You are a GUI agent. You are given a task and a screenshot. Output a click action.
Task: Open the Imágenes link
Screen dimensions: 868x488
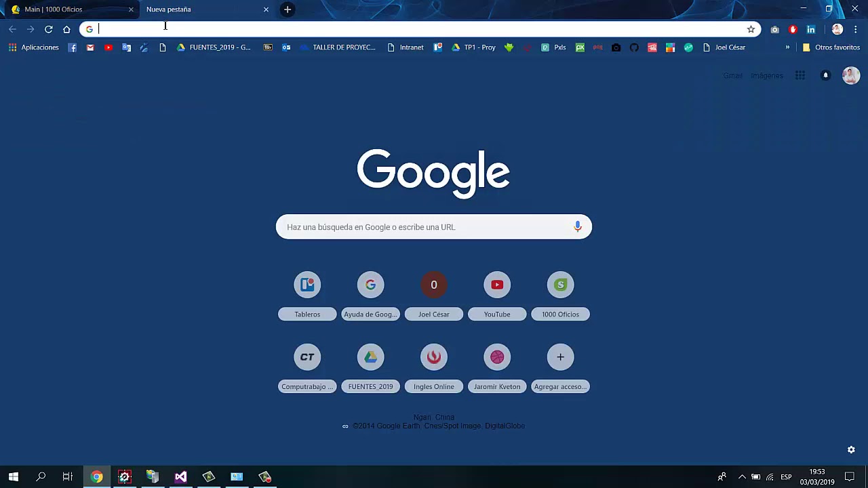coord(767,75)
